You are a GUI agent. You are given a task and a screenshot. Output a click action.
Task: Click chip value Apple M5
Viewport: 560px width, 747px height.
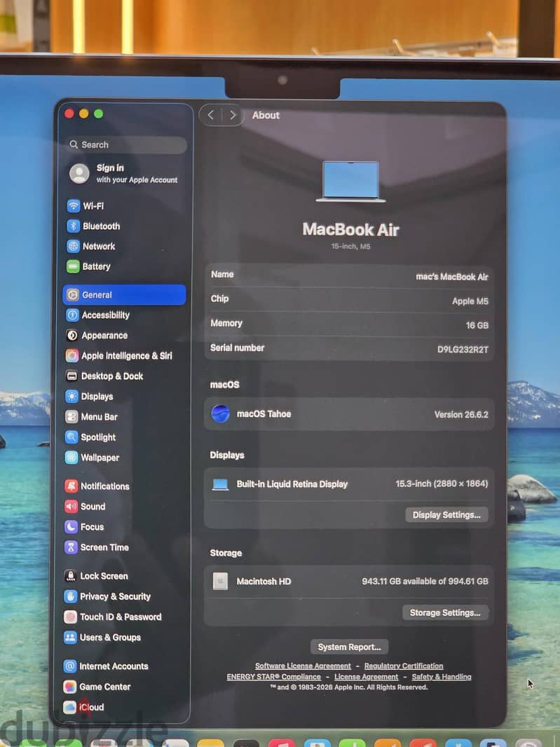pyautogui.click(x=470, y=301)
